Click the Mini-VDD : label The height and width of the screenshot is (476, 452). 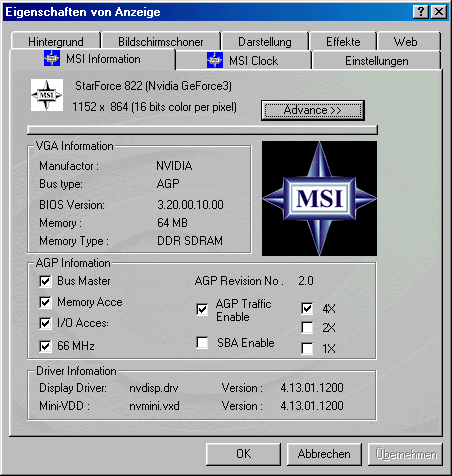tap(64, 406)
